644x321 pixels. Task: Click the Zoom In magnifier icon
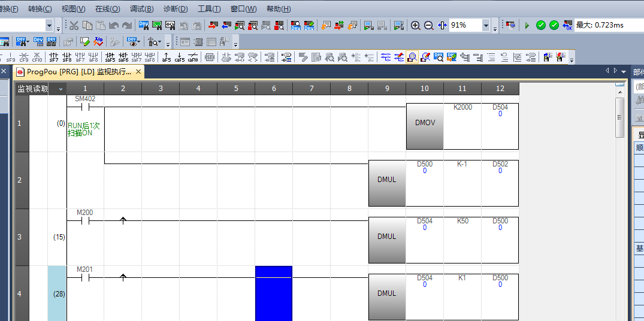415,26
